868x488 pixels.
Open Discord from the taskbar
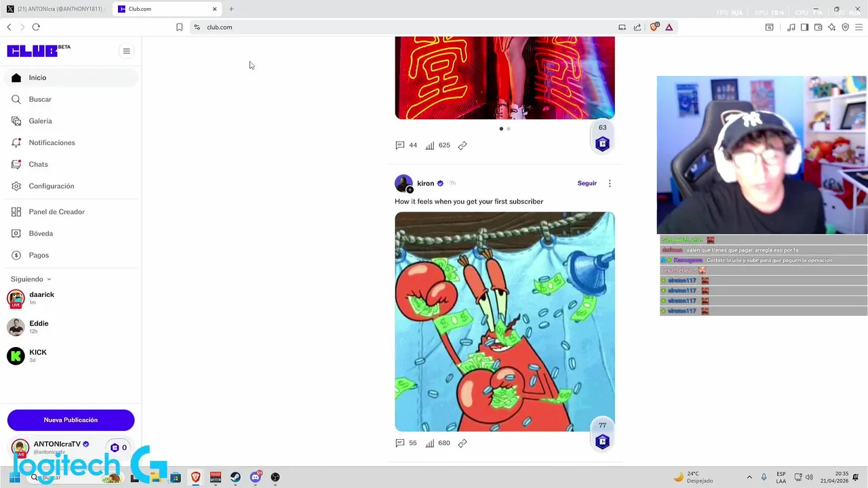pos(256,477)
